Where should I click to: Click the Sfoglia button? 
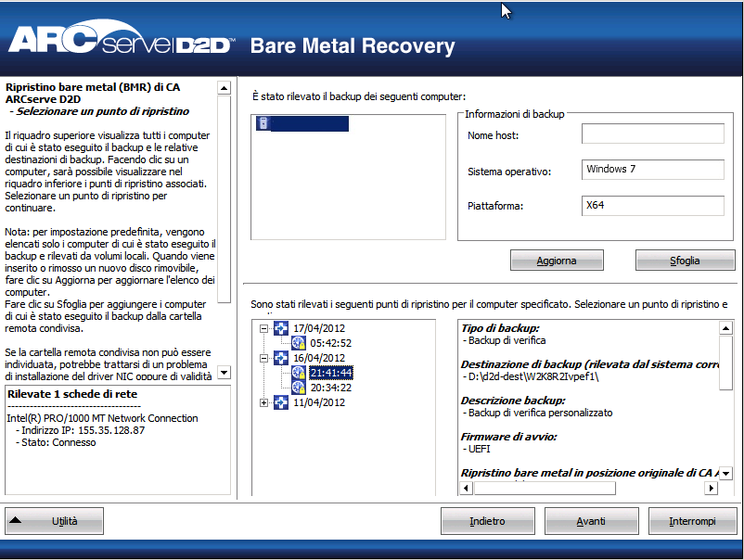tap(685, 261)
